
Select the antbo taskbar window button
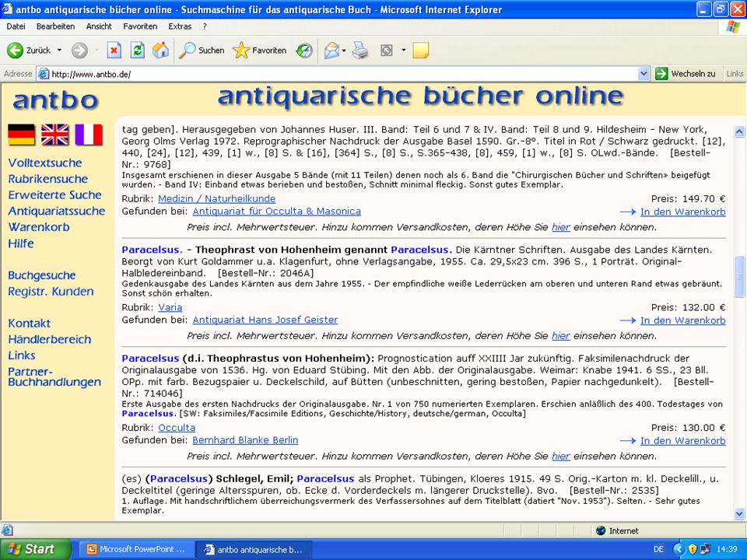[254, 550]
